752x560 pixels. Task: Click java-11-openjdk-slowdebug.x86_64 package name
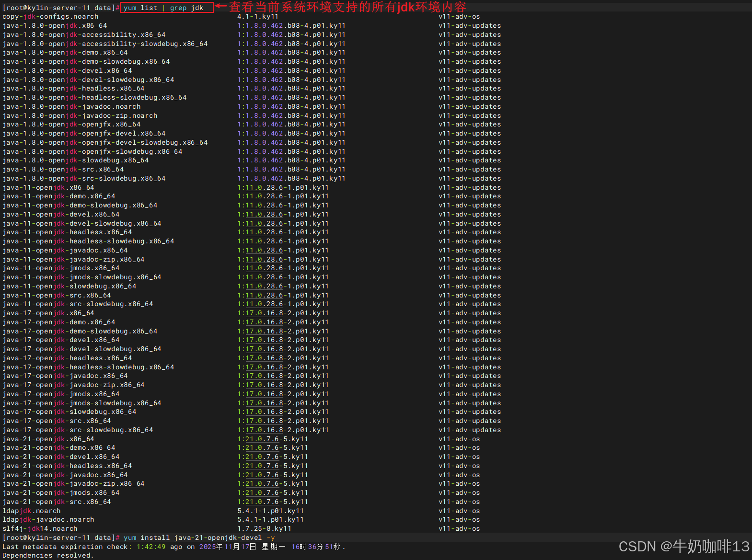pyautogui.click(x=69, y=286)
